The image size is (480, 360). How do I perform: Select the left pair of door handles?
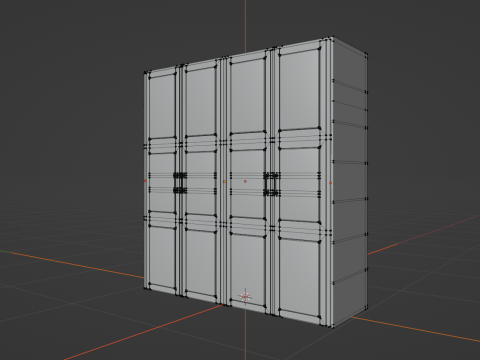[180, 183]
